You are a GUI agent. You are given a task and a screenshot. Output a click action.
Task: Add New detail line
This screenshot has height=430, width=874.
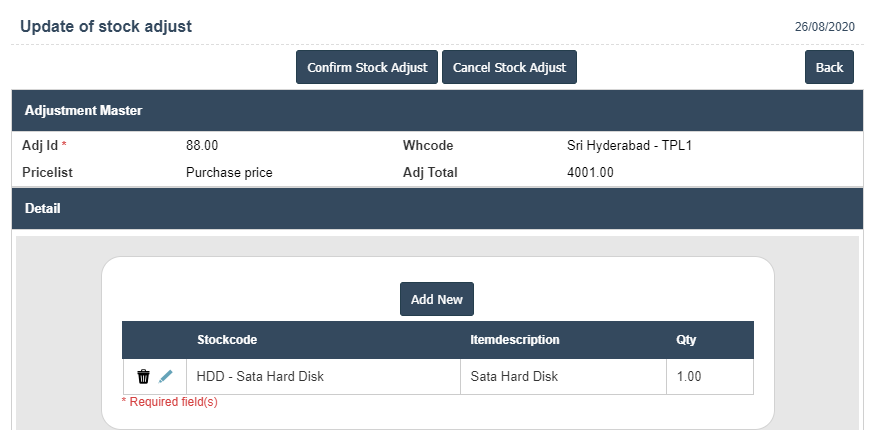(437, 300)
